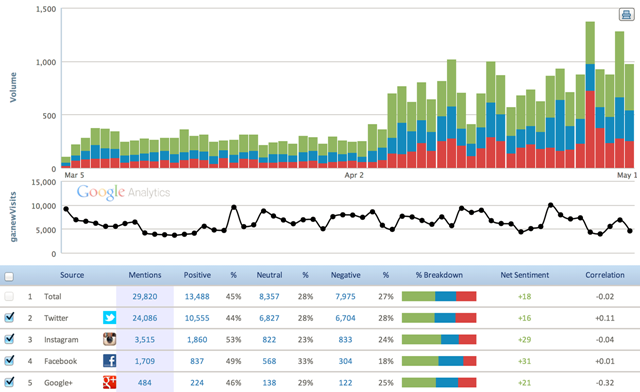
Task: Click the Twitter bird icon
Action: tap(109, 318)
